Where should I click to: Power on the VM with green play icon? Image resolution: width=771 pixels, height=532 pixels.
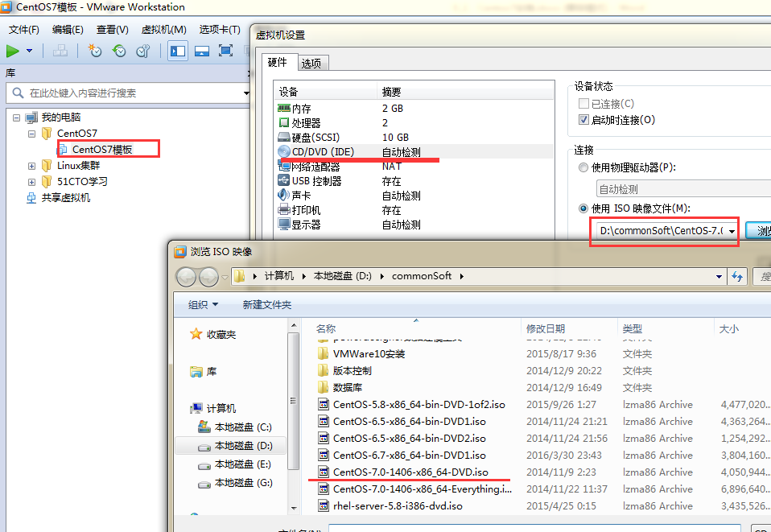[x=13, y=51]
